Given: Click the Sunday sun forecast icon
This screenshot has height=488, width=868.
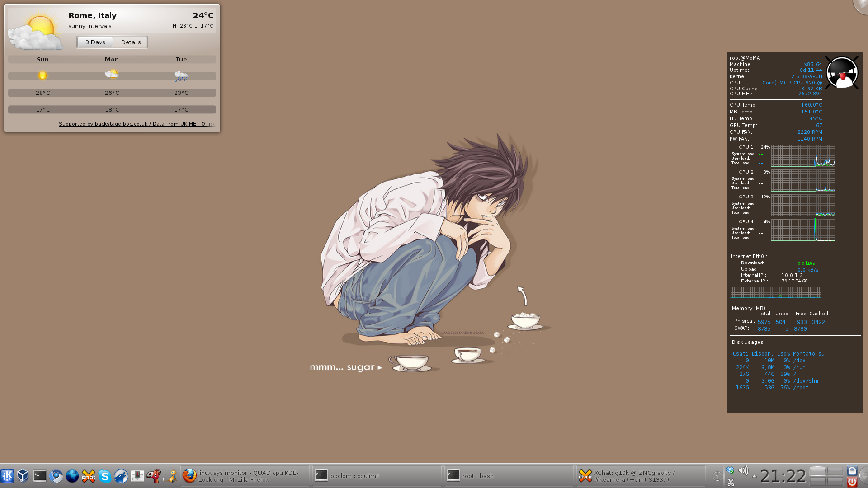Looking at the screenshot, I should point(42,75).
